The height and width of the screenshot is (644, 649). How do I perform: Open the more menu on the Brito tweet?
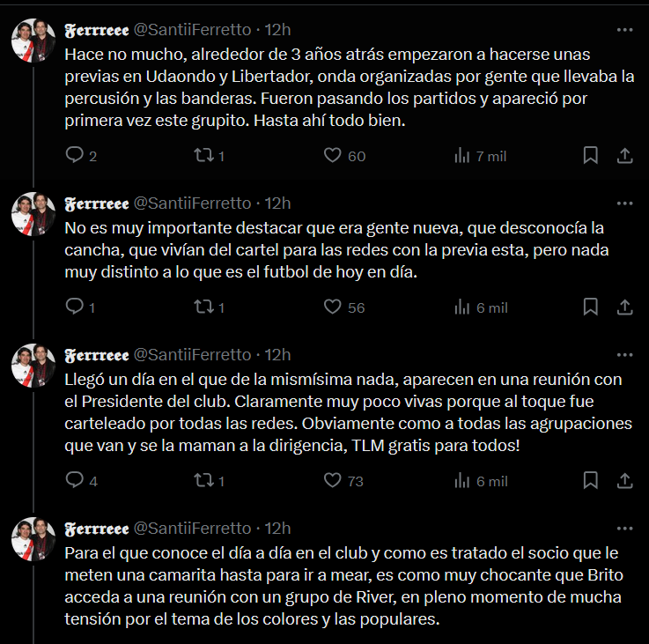point(625,529)
